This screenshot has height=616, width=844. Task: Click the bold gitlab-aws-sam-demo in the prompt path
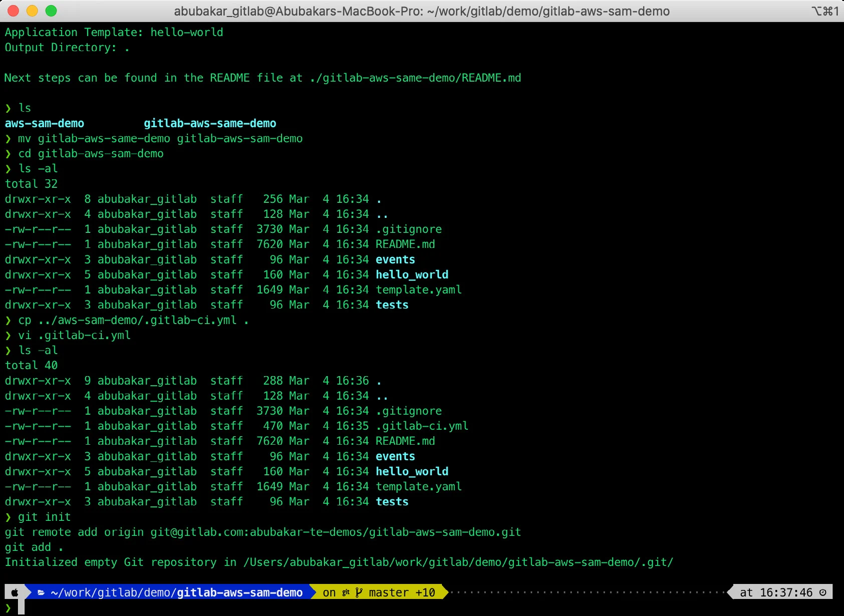(239, 592)
